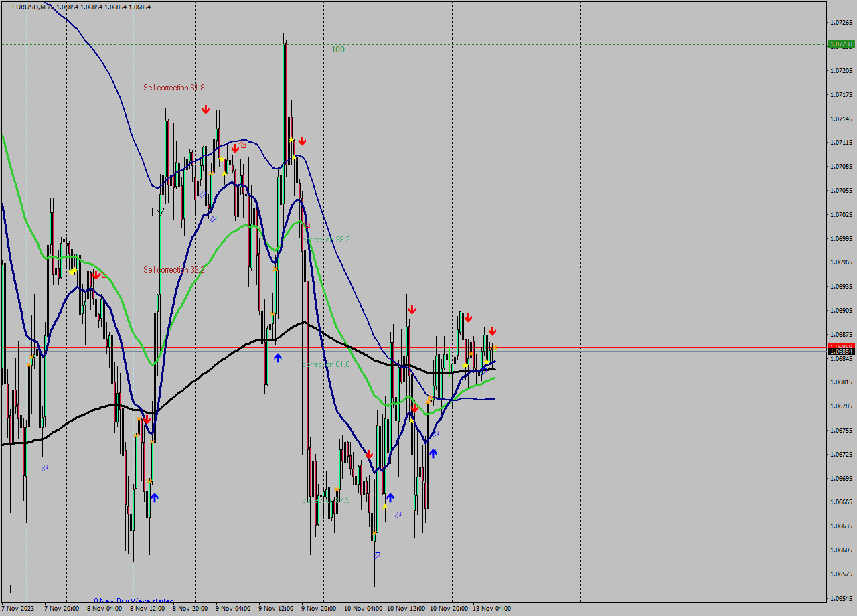
Task: Click the 9 Nov 04:00 time label
Action: tap(233, 609)
